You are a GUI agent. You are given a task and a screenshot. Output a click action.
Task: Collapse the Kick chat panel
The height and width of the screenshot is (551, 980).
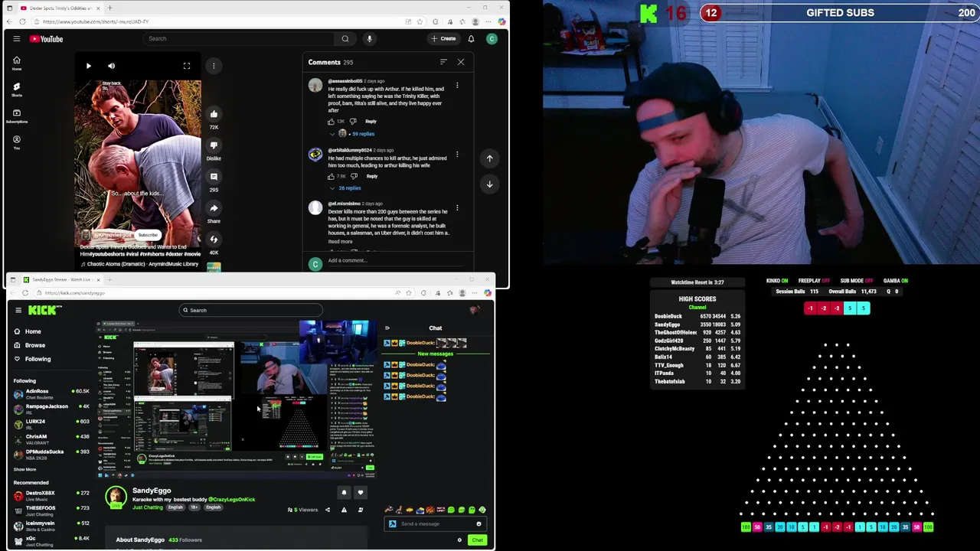[x=387, y=328]
